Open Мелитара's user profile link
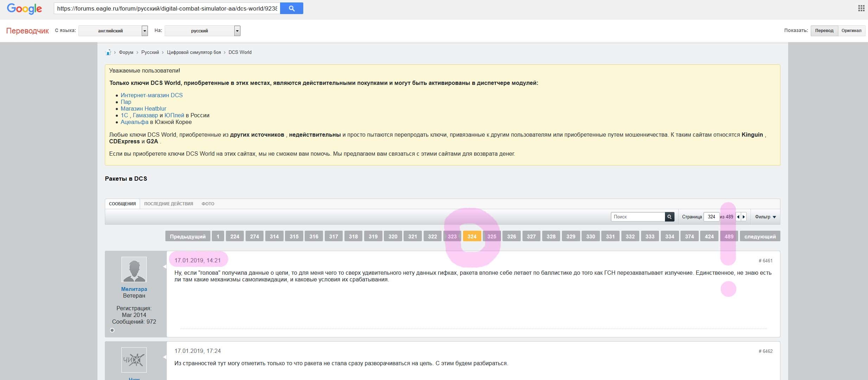Screen dimensions: 868x380 [134, 289]
